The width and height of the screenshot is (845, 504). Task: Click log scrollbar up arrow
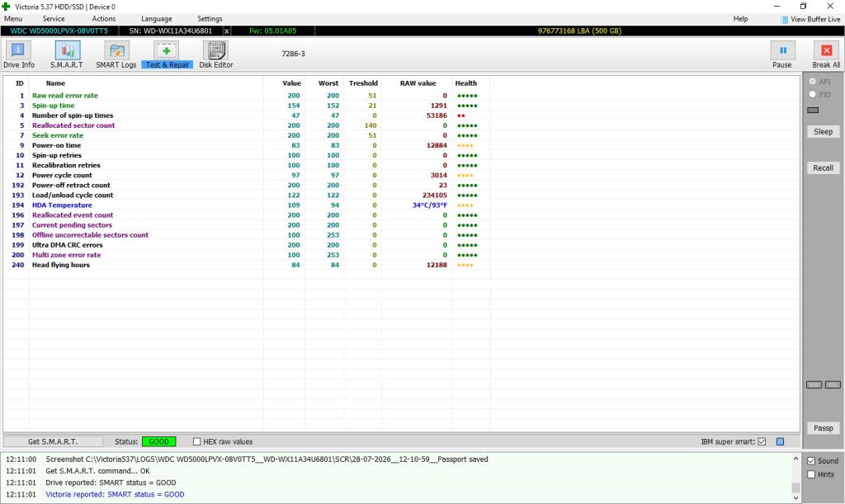pyautogui.click(x=795, y=459)
